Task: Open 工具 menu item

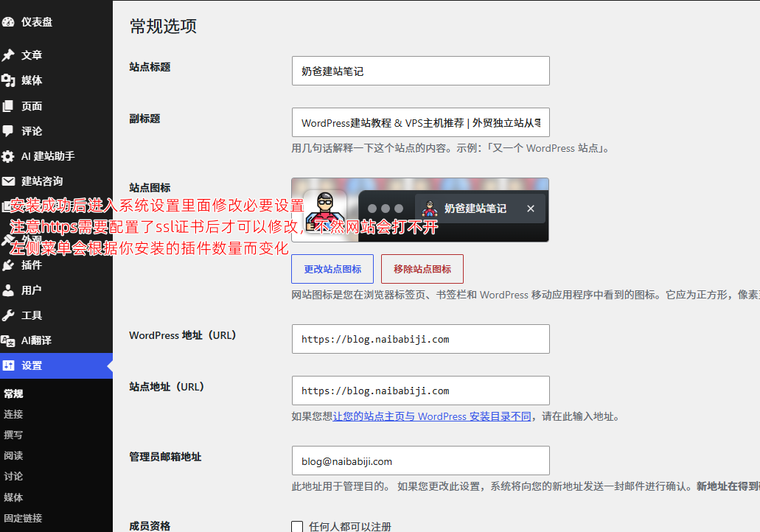Action: tap(32, 315)
